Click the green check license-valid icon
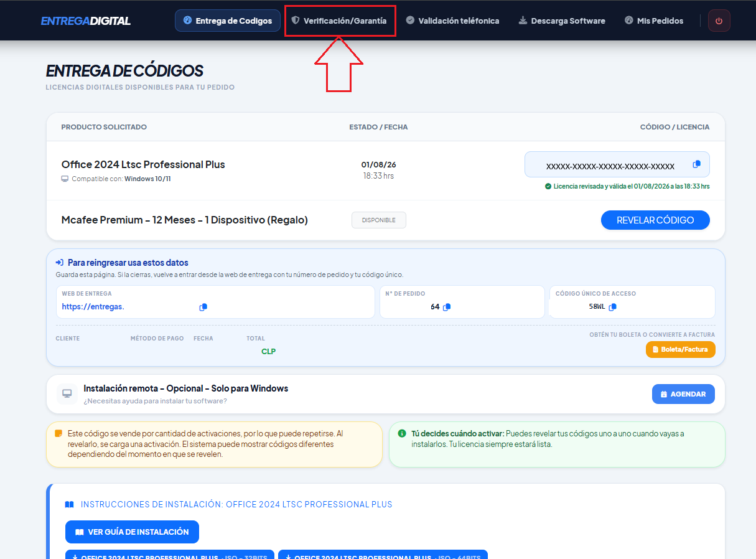Viewport: 756px width, 559px height. [x=548, y=186]
